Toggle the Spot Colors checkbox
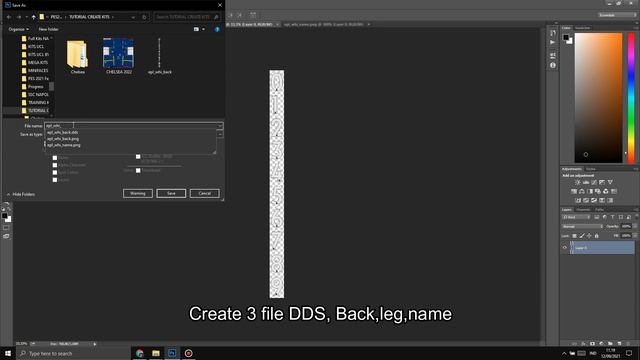The image size is (640, 360). 55,173
